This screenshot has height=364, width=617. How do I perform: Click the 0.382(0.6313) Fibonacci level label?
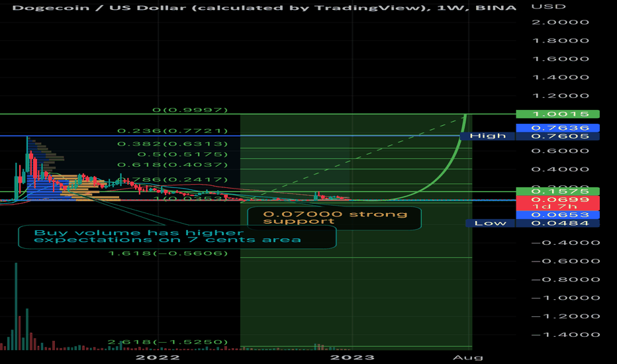173,144
